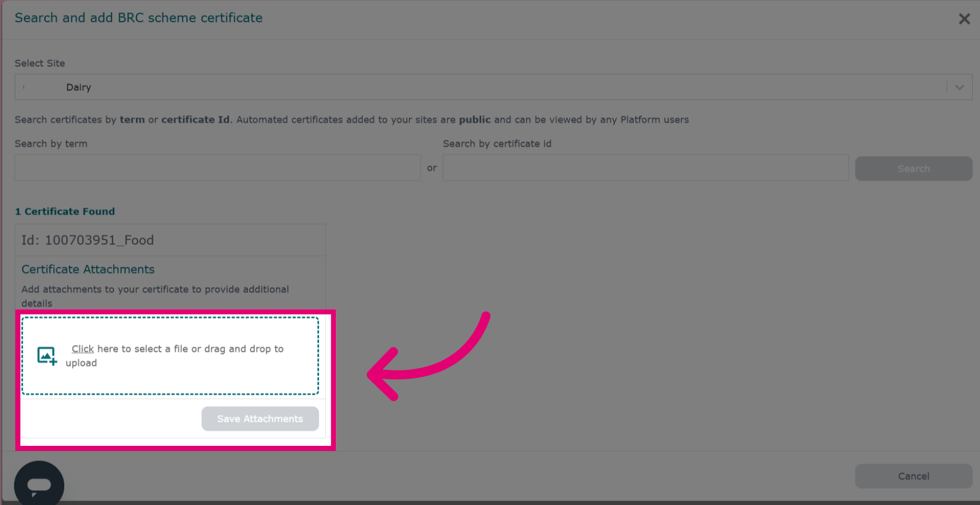980x505 pixels.
Task: Click the Search by certificate id label
Action: [497, 144]
